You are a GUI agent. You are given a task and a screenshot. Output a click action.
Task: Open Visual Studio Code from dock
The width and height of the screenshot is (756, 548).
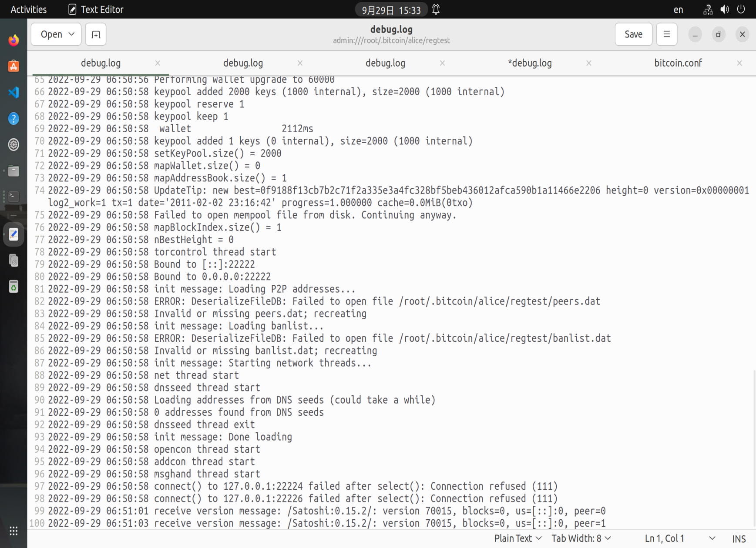(x=13, y=92)
